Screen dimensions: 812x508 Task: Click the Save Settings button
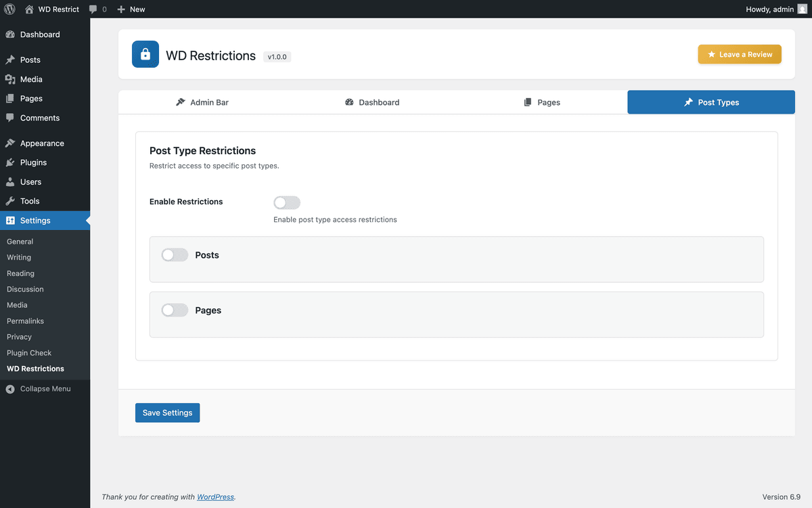[x=167, y=413]
